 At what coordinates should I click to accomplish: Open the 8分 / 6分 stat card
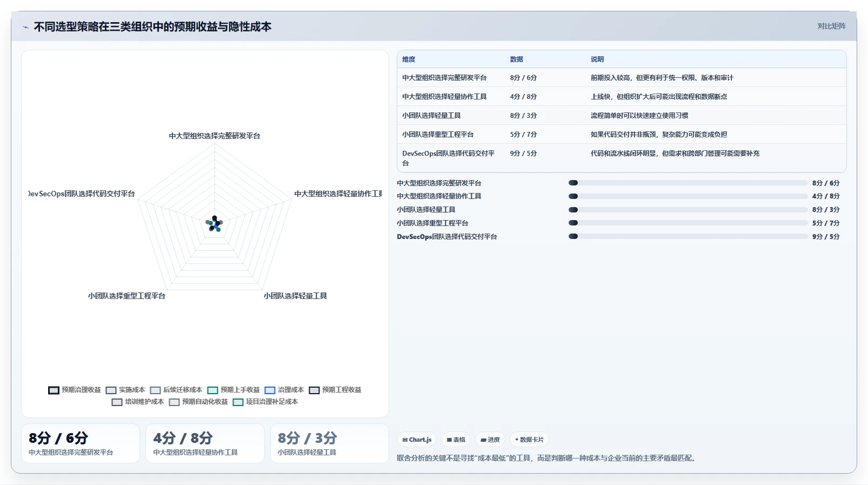[81, 443]
